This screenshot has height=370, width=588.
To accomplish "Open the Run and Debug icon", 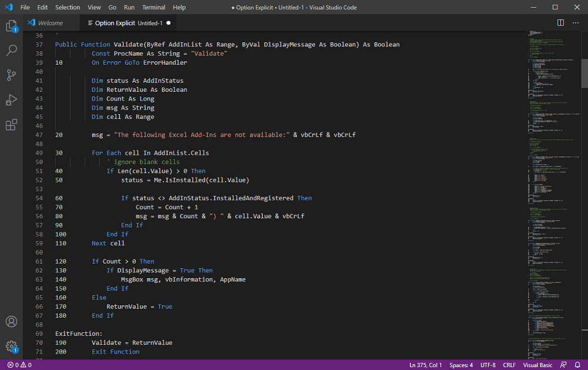I will point(11,100).
